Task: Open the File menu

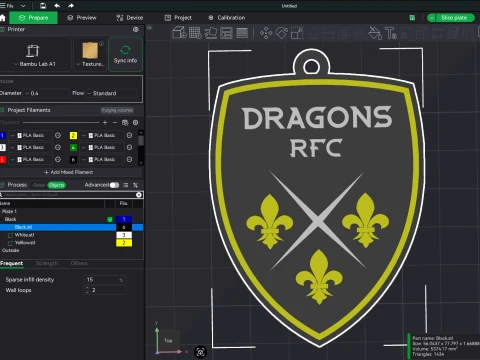Action: pos(7,6)
